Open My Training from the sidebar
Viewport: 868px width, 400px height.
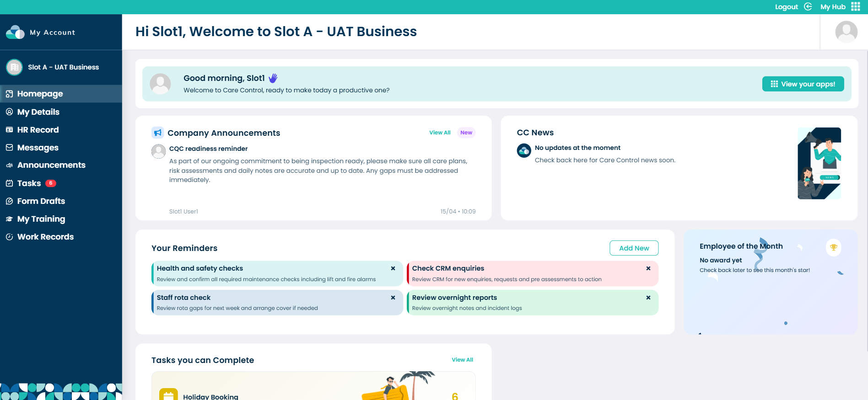coord(41,219)
